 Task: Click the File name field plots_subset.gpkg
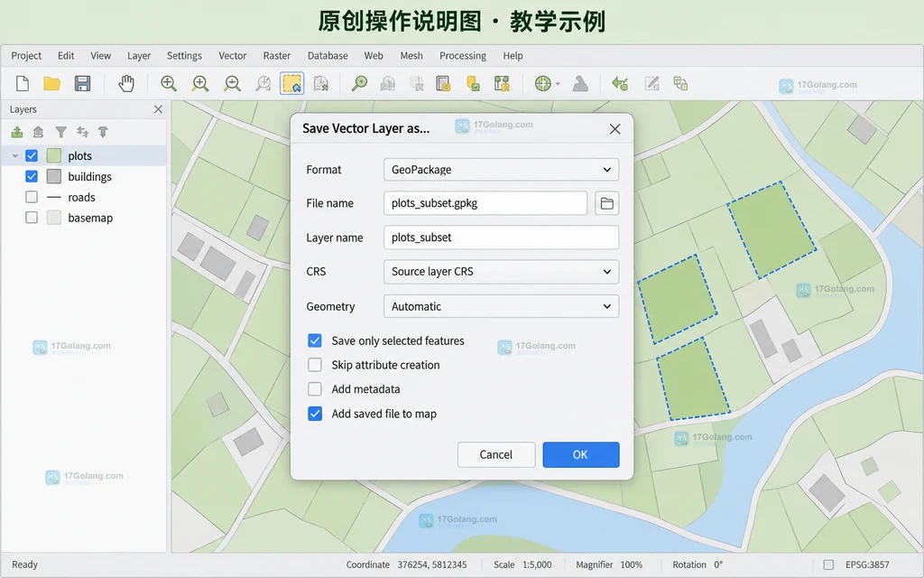(485, 203)
